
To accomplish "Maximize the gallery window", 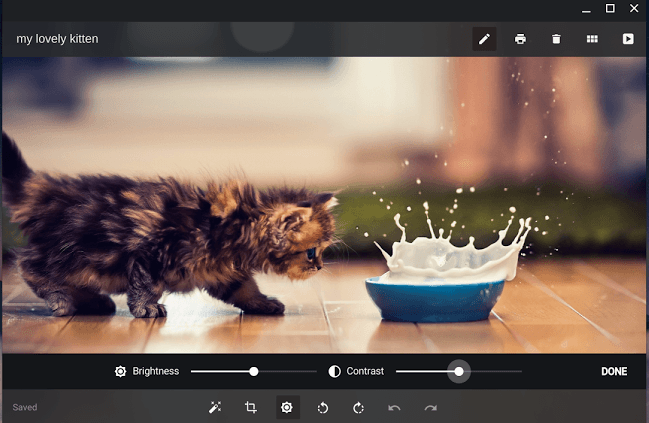I will click(610, 9).
